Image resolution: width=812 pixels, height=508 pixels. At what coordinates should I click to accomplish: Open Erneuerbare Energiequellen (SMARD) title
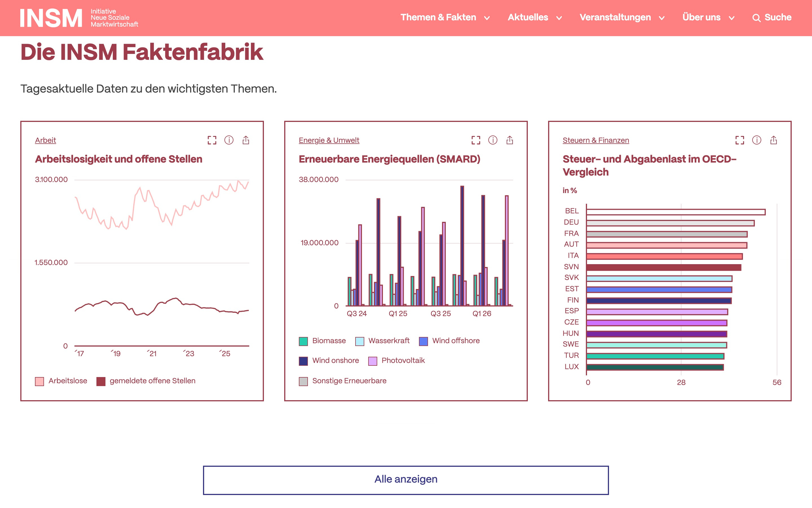click(x=389, y=159)
